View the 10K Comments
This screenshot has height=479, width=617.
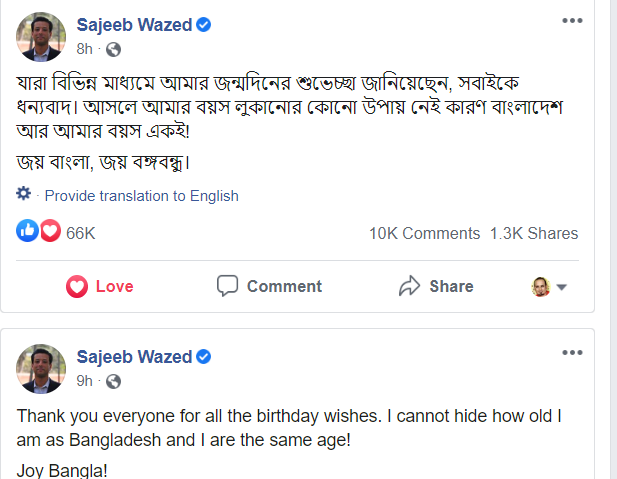pyautogui.click(x=424, y=233)
